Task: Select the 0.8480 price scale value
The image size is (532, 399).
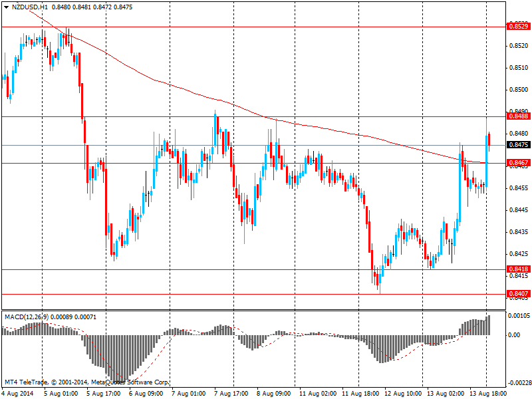Action: pos(519,134)
